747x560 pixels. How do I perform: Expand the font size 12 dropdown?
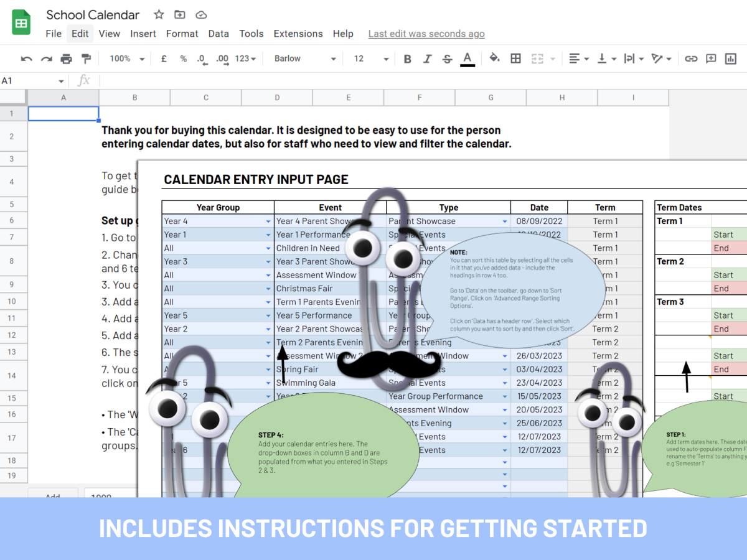[371, 58]
